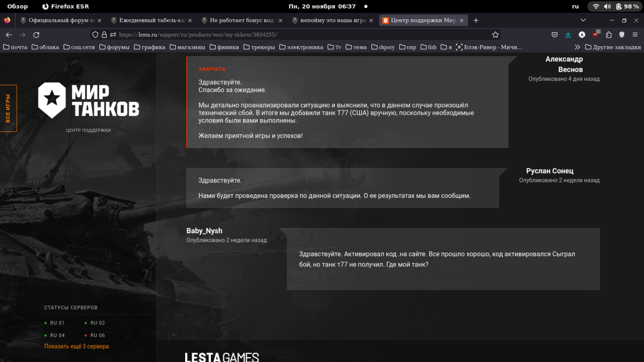
Task: Open the 'ВСЕ ИГРЫ' side button
Action: pyautogui.click(x=8, y=108)
